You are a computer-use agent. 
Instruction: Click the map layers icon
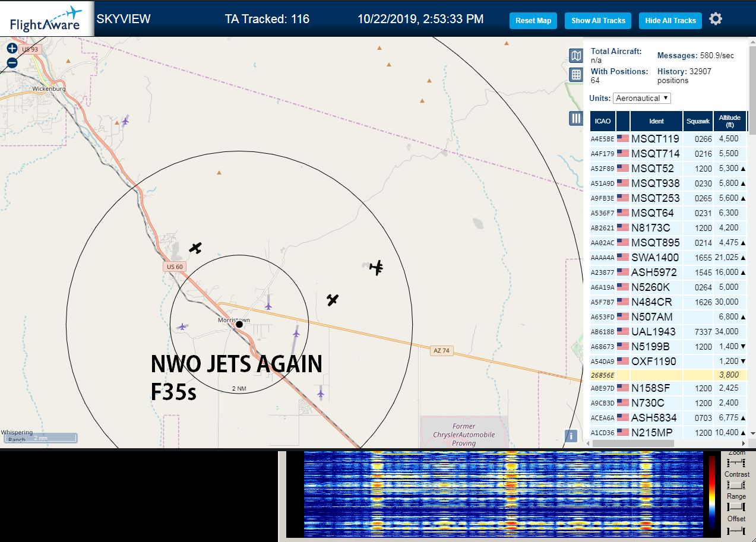pos(575,56)
